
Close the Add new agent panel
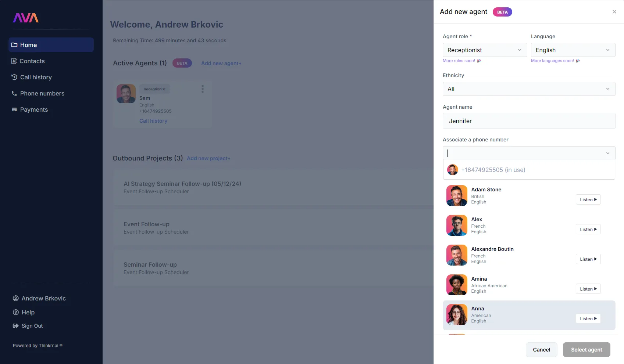pyautogui.click(x=614, y=12)
